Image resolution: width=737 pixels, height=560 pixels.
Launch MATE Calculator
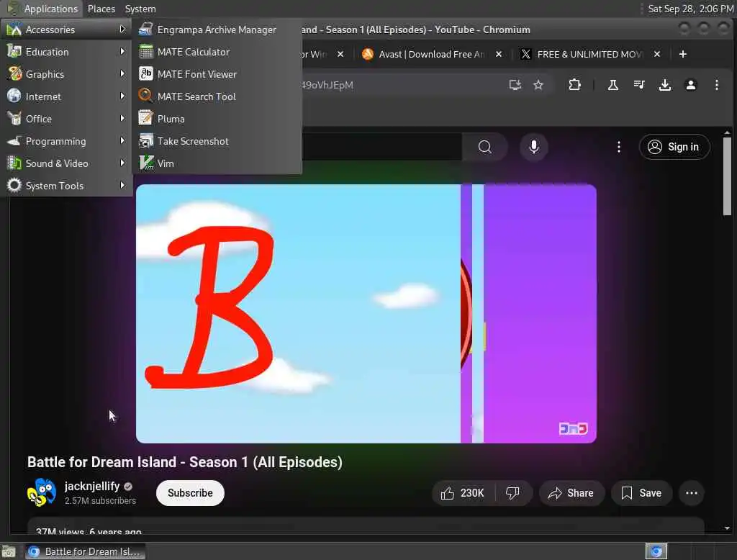[217, 52]
